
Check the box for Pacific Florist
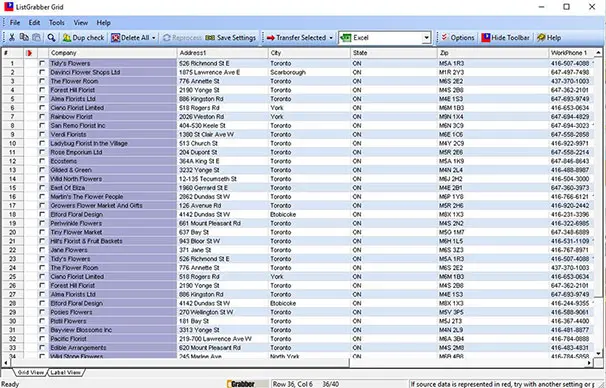(x=42, y=339)
